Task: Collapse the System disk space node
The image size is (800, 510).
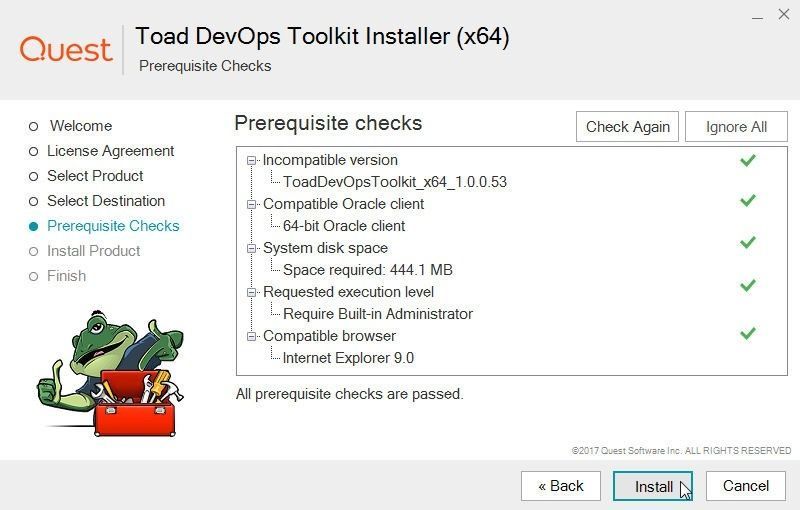Action: (x=251, y=248)
